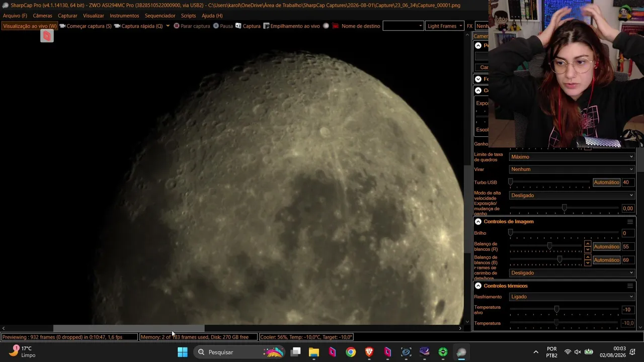Launch Google Chrome from the taskbar
The width and height of the screenshot is (644, 362).
click(x=351, y=352)
